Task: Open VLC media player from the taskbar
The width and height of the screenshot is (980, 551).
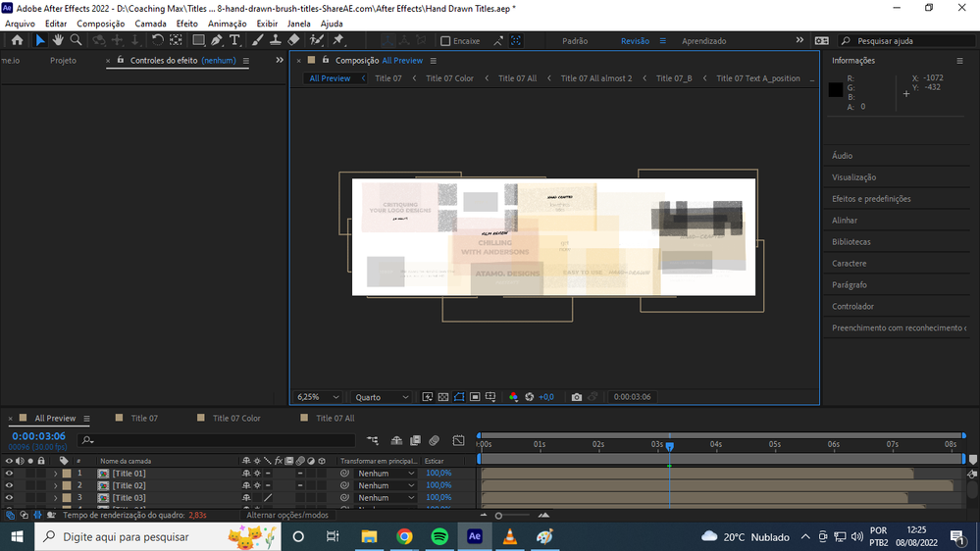Action: tap(510, 536)
